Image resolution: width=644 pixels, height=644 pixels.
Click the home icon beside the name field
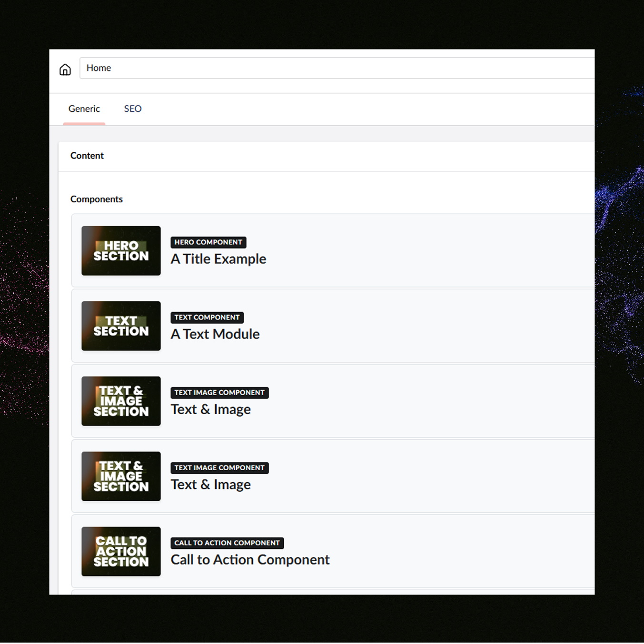(65, 69)
